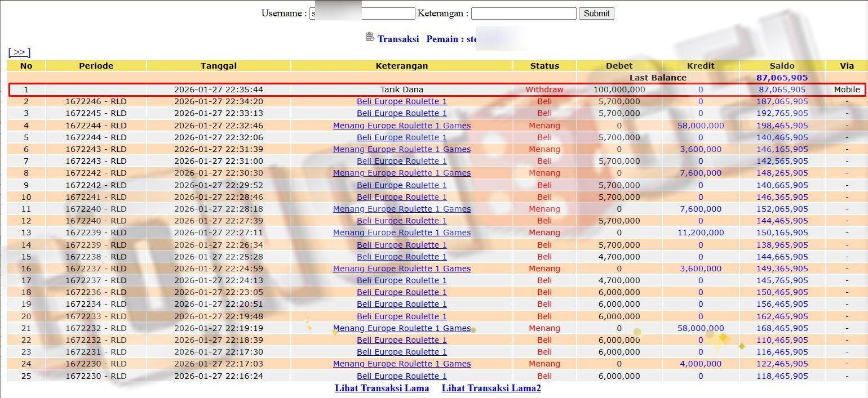Click Menang Europe Roulette link in row 21
The width and height of the screenshot is (868, 398).
tap(401, 328)
